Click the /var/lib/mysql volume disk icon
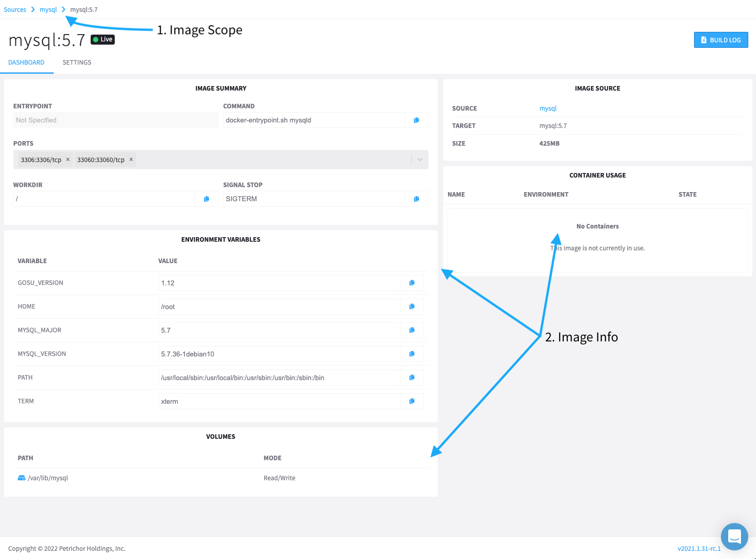 coord(21,478)
